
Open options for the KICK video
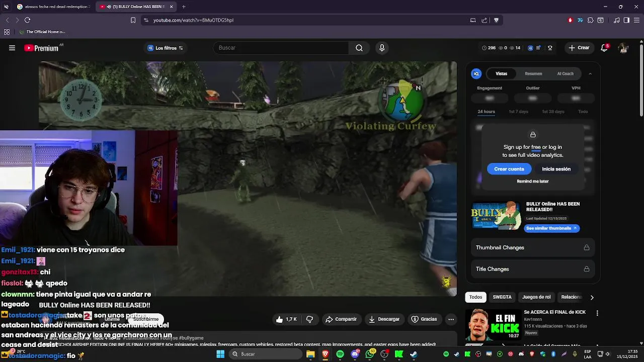[x=597, y=313]
